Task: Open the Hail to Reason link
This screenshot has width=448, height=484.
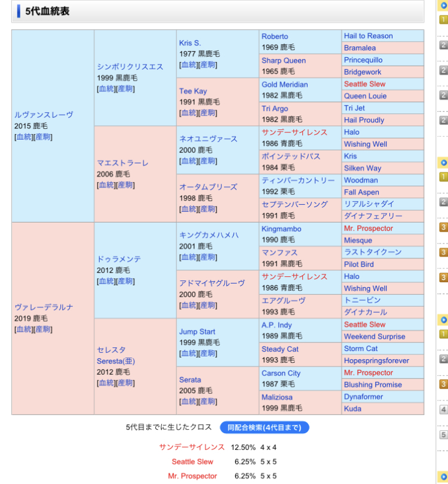Action: [x=369, y=36]
